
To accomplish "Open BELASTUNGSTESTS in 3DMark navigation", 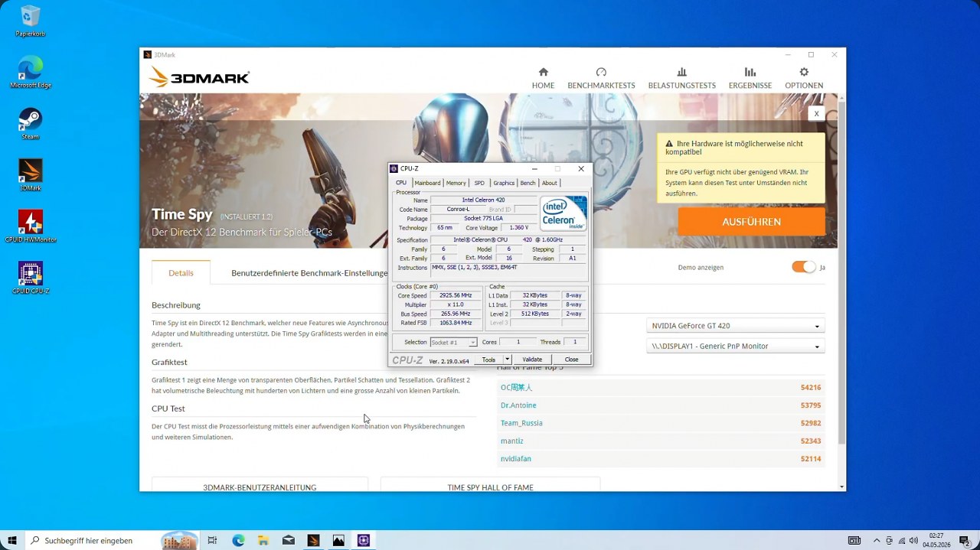I will coord(681,78).
